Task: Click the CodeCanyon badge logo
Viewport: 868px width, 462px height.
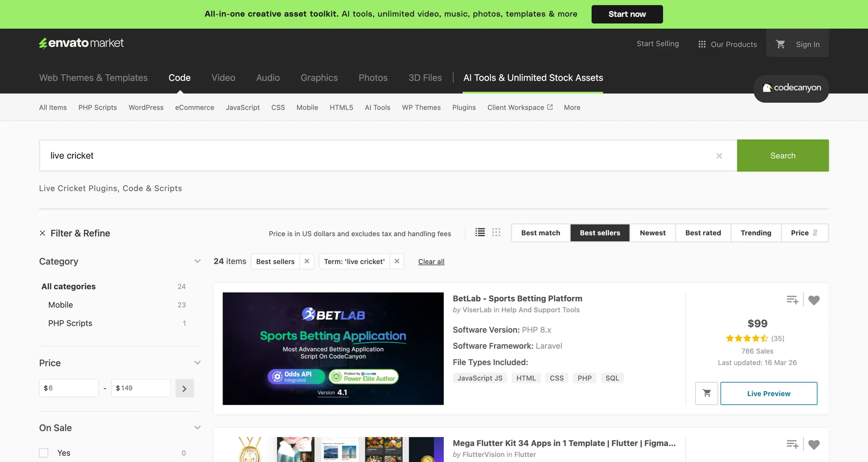Action: tap(791, 88)
